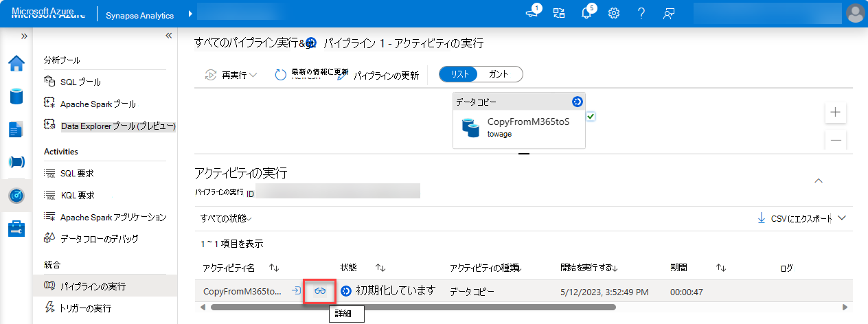Switch view to リスト

tap(459, 74)
